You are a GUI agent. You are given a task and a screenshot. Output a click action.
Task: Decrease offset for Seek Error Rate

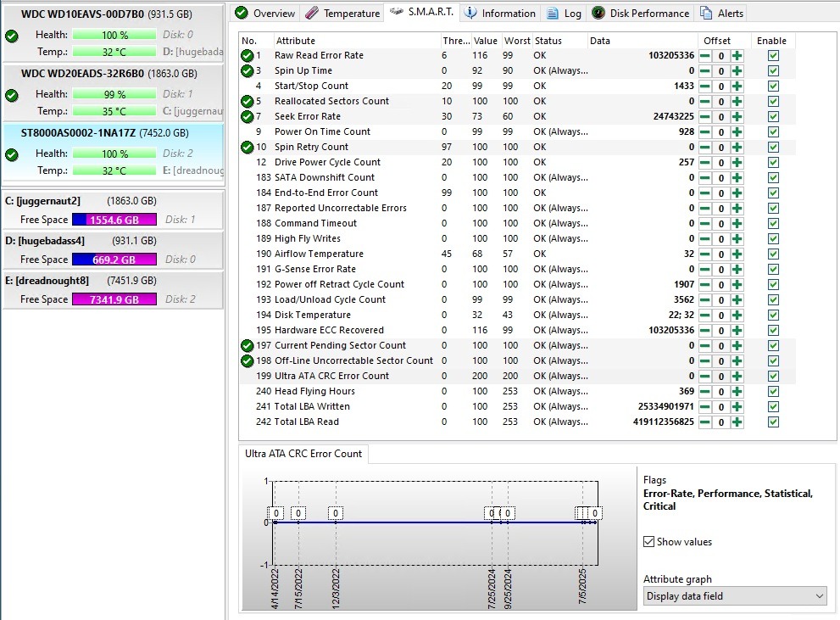pos(705,117)
